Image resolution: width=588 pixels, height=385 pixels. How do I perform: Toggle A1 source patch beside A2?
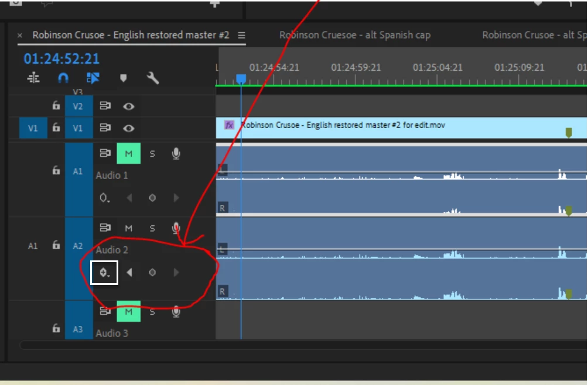(33, 246)
